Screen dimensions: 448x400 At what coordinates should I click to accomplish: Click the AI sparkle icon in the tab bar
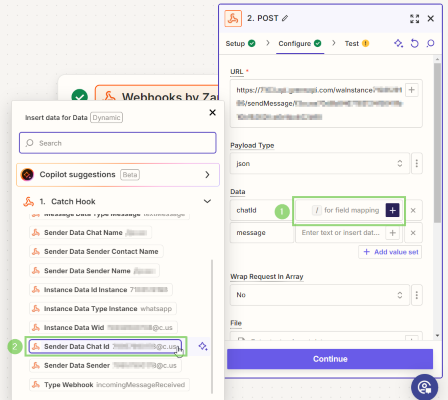(399, 43)
